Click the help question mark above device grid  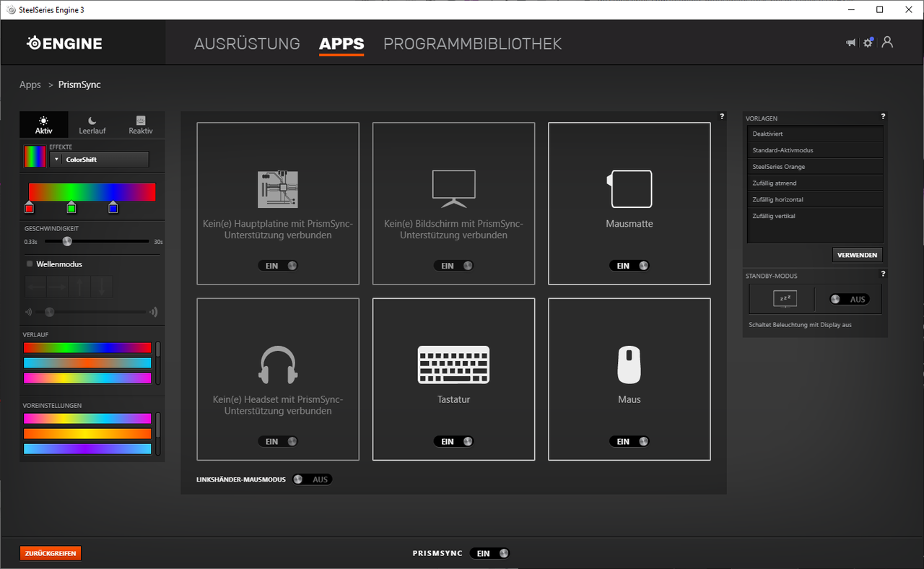pyautogui.click(x=721, y=116)
